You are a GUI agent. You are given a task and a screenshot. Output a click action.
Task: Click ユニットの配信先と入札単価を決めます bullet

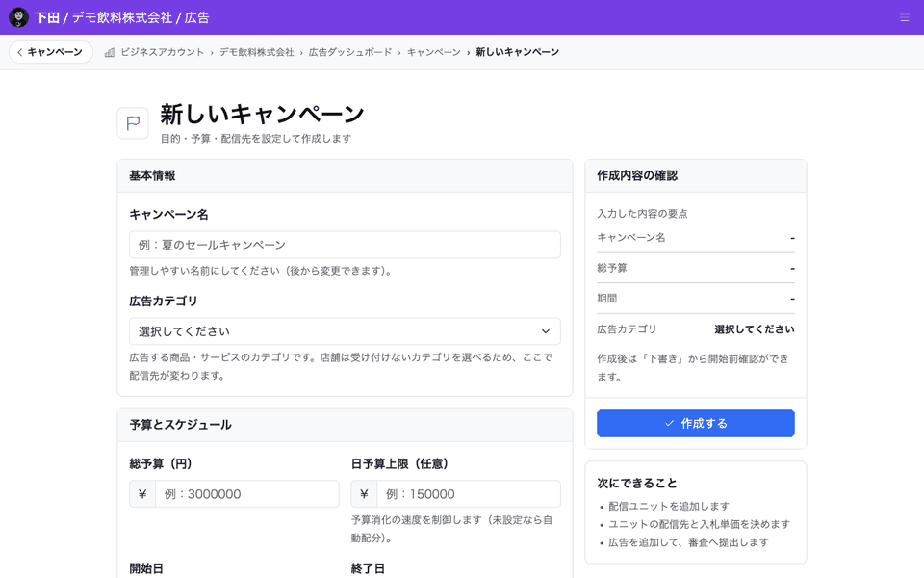[x=699, y=524]
